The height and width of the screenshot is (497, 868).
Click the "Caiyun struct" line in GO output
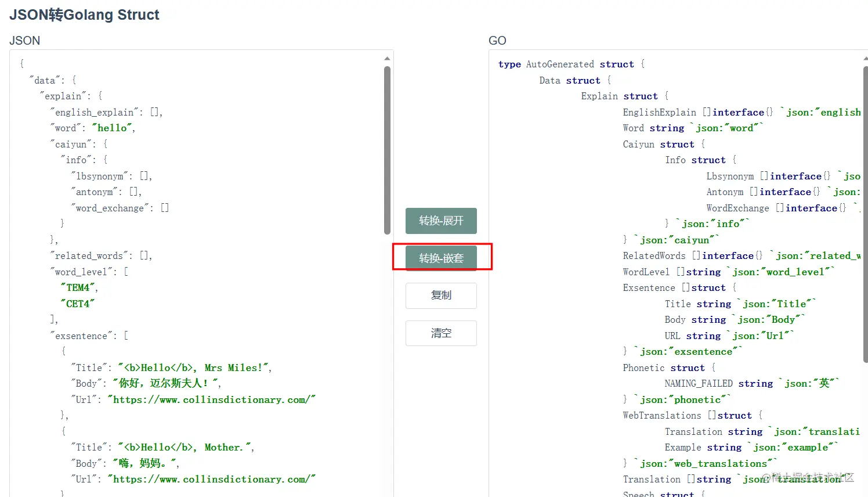pos(658,144)
